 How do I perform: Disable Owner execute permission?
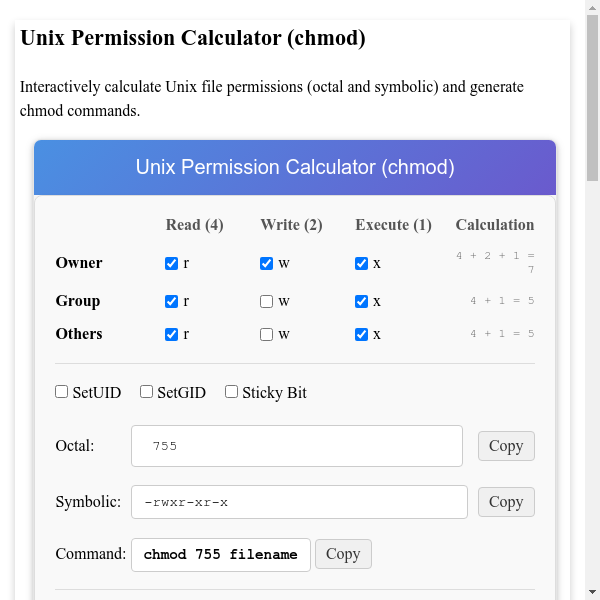point(362,264)
